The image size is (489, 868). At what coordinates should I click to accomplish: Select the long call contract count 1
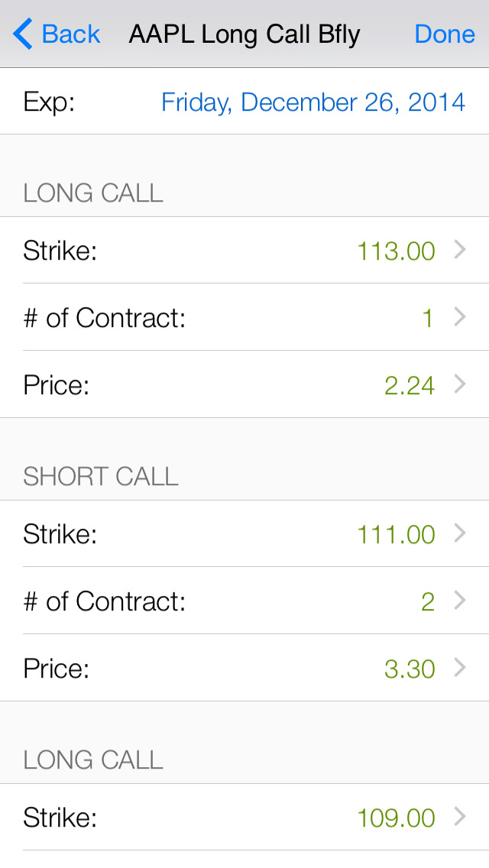(427, 318)
